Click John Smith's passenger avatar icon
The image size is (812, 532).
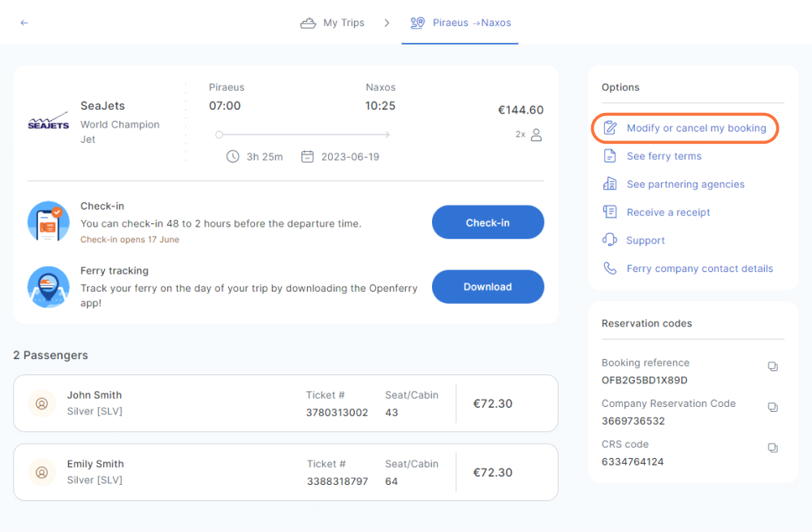point(42,404)
